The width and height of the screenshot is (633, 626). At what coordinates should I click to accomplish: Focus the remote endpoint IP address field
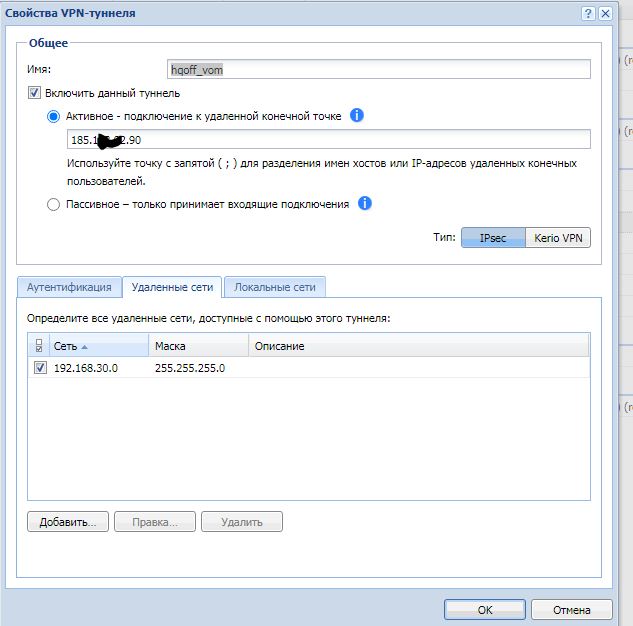pos(329,140)
